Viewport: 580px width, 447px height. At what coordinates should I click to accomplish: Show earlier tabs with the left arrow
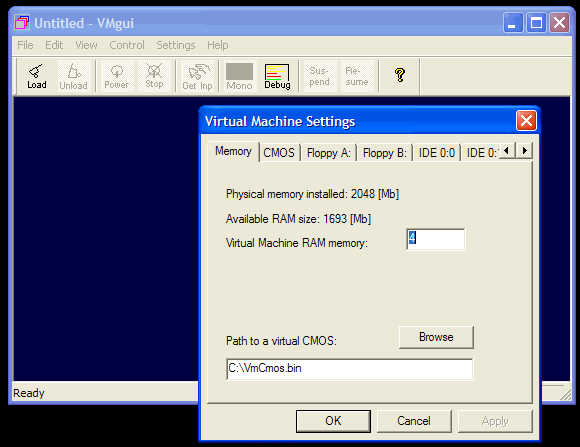click(507, 151)
